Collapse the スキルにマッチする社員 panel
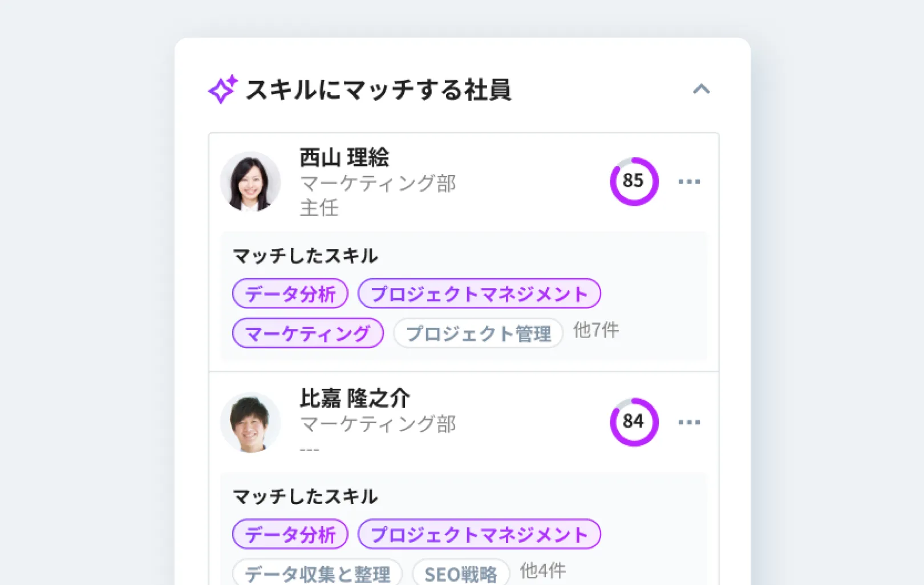 pos(703,90)
